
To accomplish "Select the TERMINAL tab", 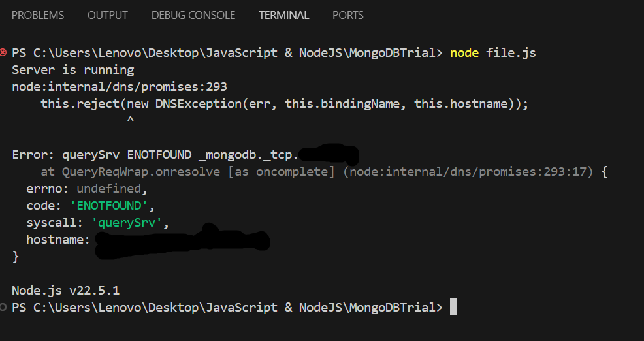I will tap(283, 15).
